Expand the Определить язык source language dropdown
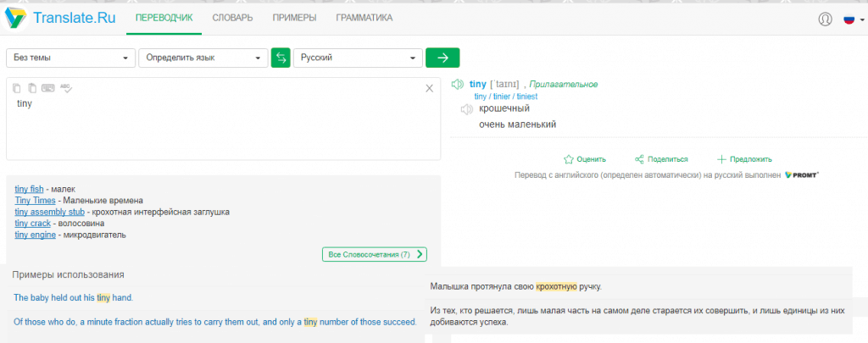The image size is (868, 343). [203, 58]
